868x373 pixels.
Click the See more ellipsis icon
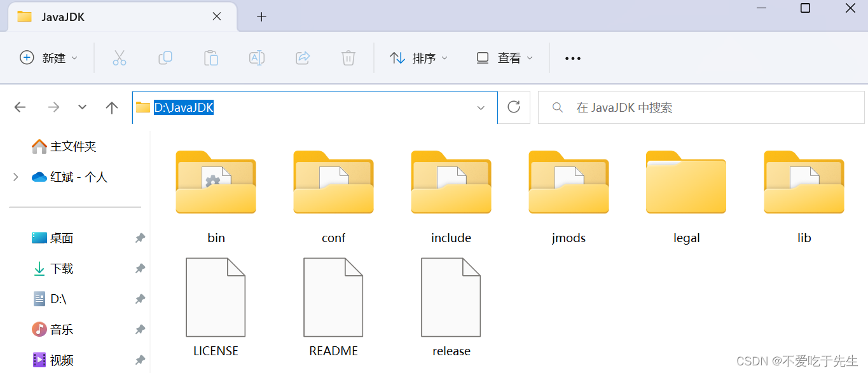572,58
